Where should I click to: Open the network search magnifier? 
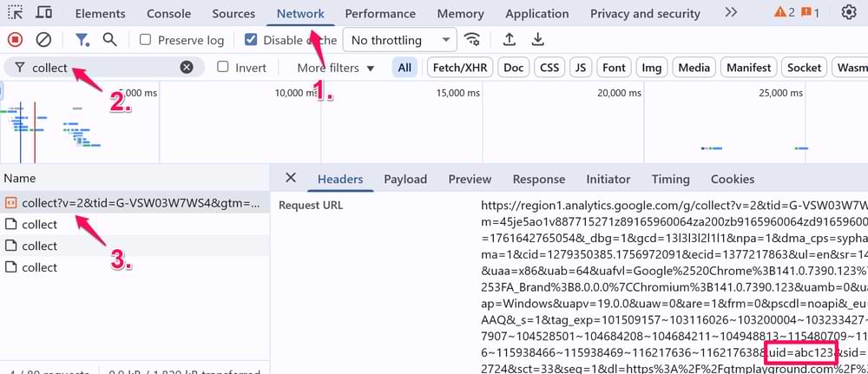[x=109, y=40]
